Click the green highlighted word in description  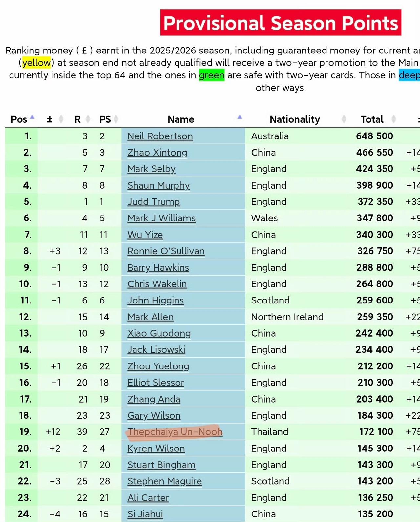click(212, 75)
